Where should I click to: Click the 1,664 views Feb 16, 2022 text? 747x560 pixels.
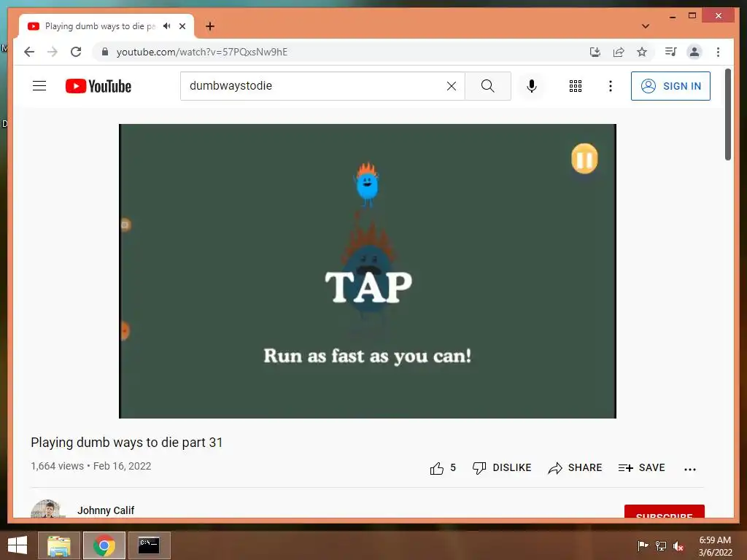91,466
